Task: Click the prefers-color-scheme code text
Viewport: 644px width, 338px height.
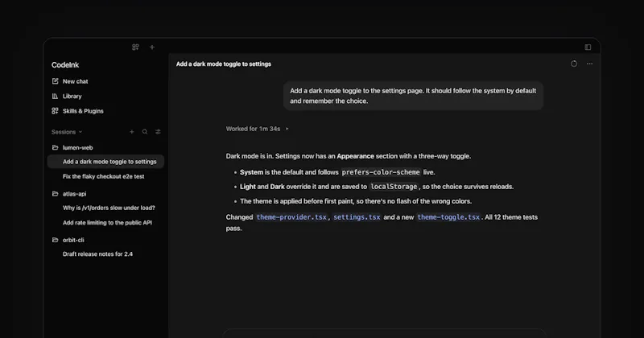Action: (381, 172)
